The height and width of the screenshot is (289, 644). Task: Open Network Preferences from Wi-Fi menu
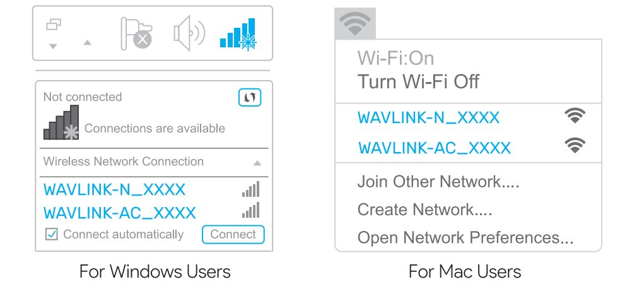pyautogui.click(x=465, y=238)
